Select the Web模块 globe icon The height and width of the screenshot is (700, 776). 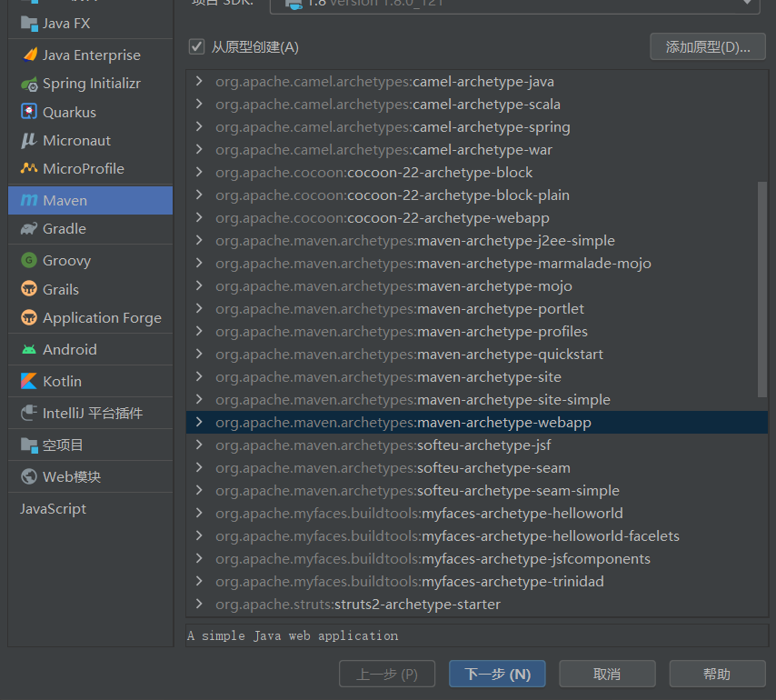pyautogui.click(x=29, y=476)
